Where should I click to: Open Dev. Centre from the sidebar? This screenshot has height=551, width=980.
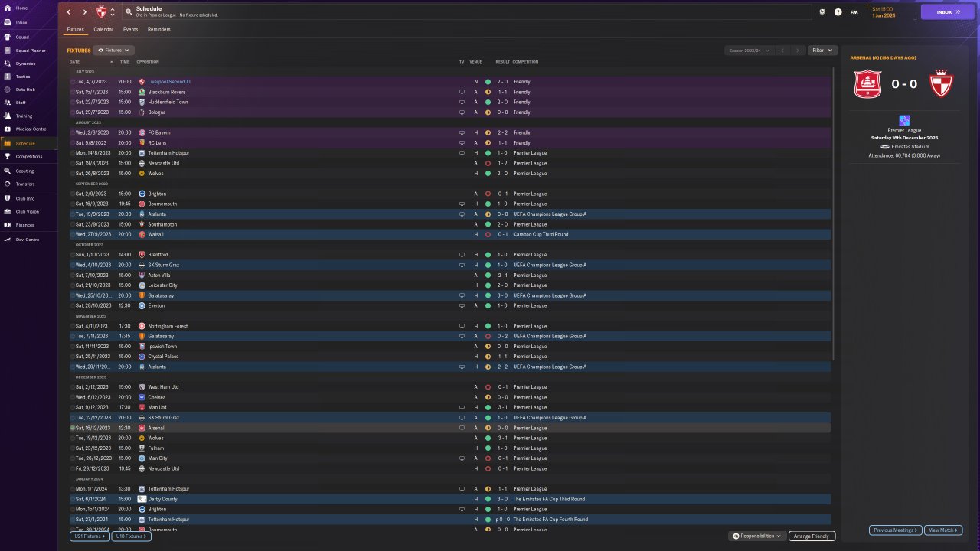[8, 240]
